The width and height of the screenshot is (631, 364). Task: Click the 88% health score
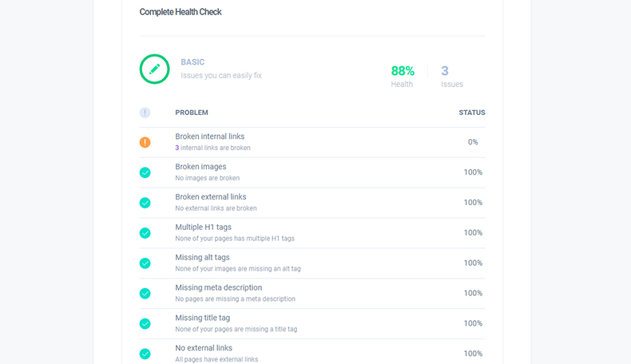click(x=403, y=71)
